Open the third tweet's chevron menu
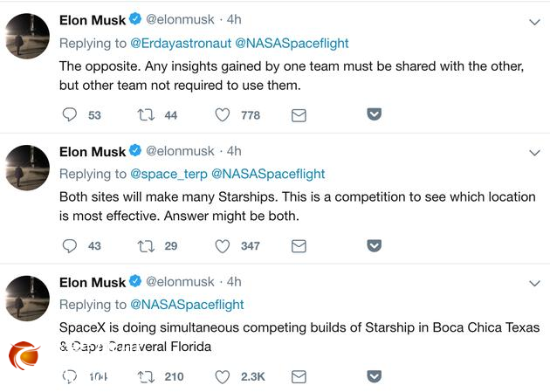Screen dimensions: 550x392 pos(534,283)
